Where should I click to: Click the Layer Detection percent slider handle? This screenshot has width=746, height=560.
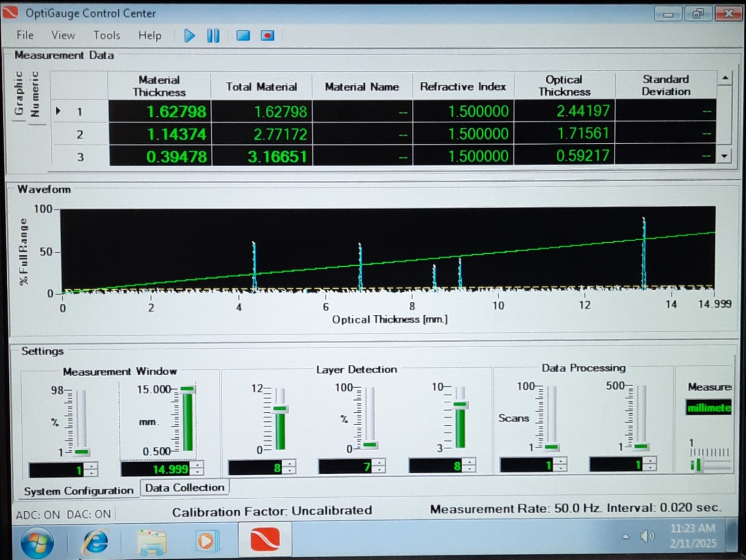[x=370, y=445]
